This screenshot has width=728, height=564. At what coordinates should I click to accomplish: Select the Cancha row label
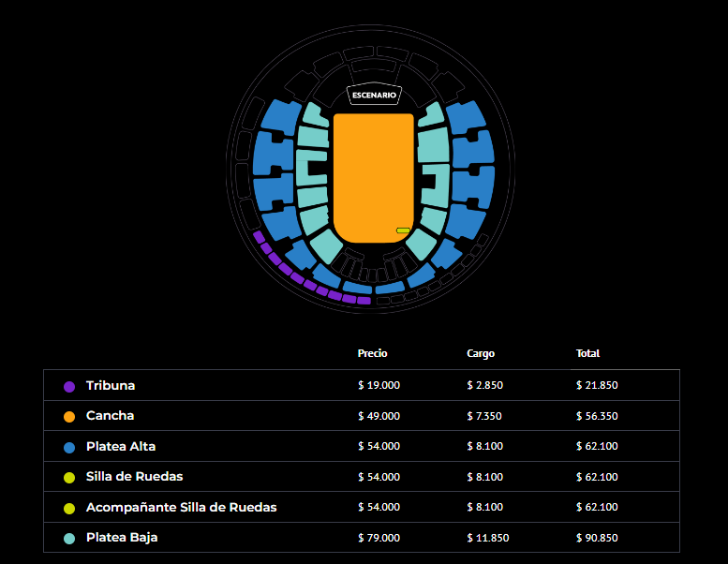pyautogui.click(x=110, y=415)
